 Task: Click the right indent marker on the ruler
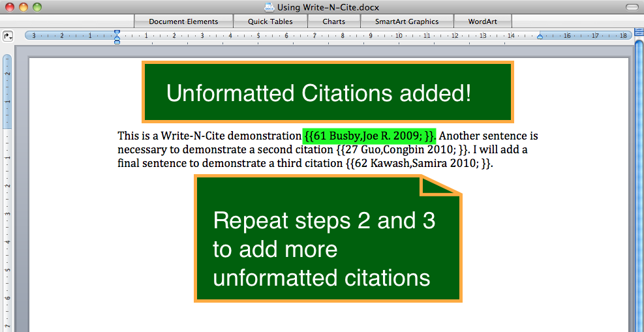click(540, 37)
